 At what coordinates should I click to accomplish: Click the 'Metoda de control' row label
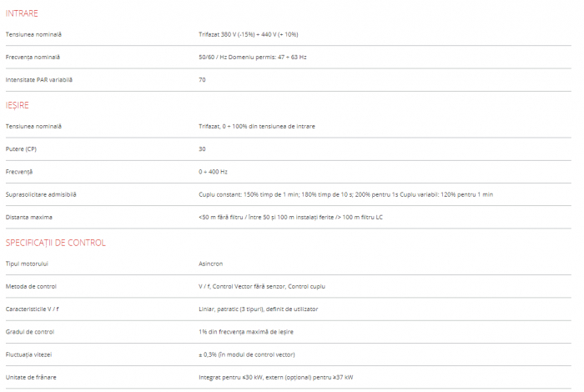[x=31, y=286]
